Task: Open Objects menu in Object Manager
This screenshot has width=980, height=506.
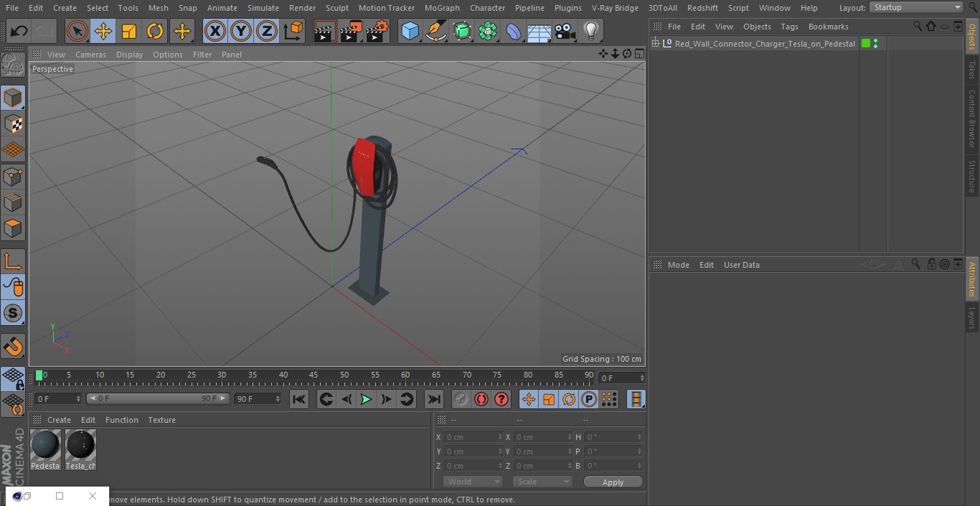Action: click(757, 27)
